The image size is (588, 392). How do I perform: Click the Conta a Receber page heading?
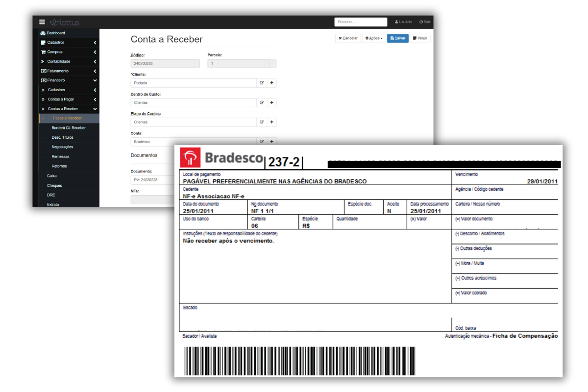167,39
